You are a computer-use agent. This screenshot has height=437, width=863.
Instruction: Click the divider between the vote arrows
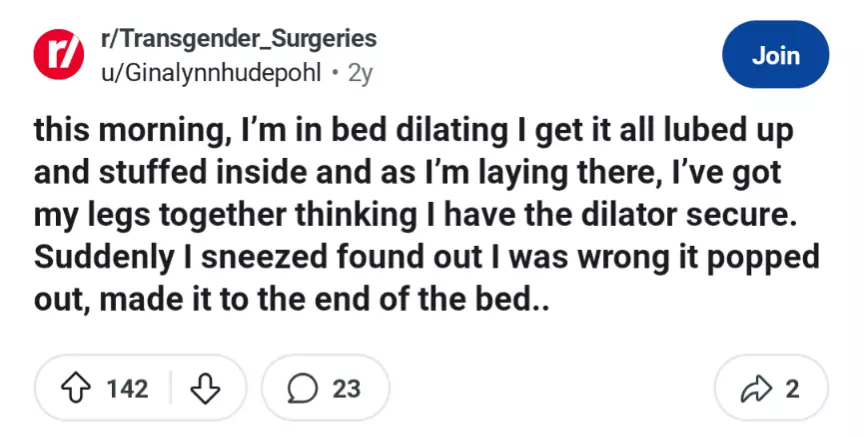point(169,388)
